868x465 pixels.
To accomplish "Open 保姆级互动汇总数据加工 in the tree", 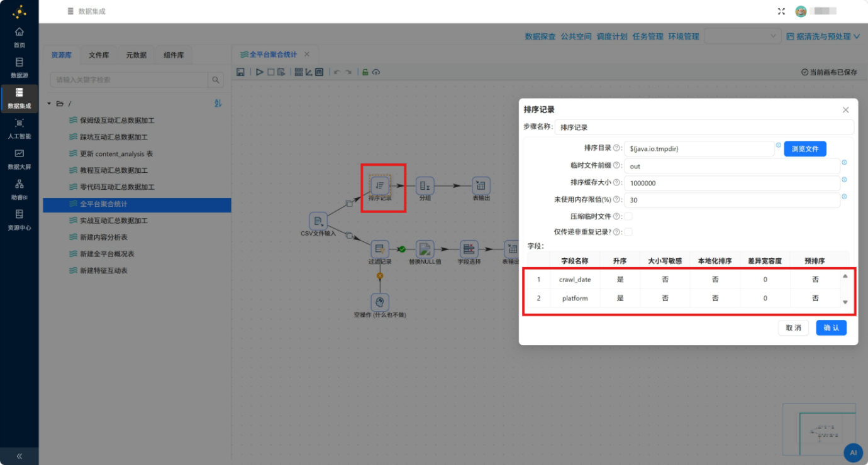I will click(117, 120).
